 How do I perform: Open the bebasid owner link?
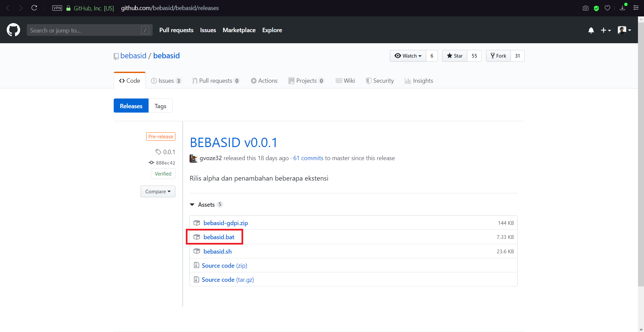pos(133,56)
